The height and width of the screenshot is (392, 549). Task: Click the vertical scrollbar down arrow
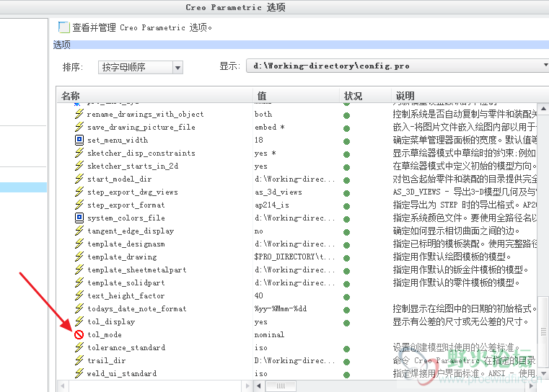tap(543, 373)
